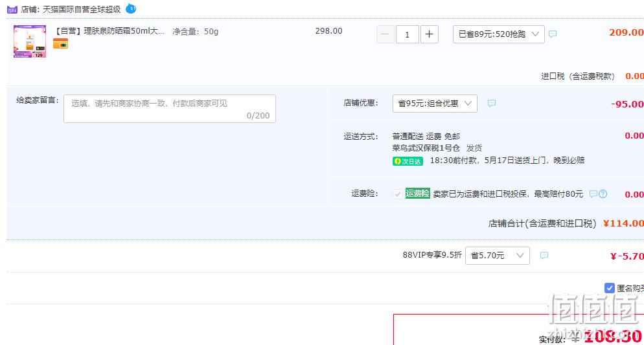
Task: Open the 已省89元:520抢跑 promotion dropdown
Action: [x=499, y=34]
